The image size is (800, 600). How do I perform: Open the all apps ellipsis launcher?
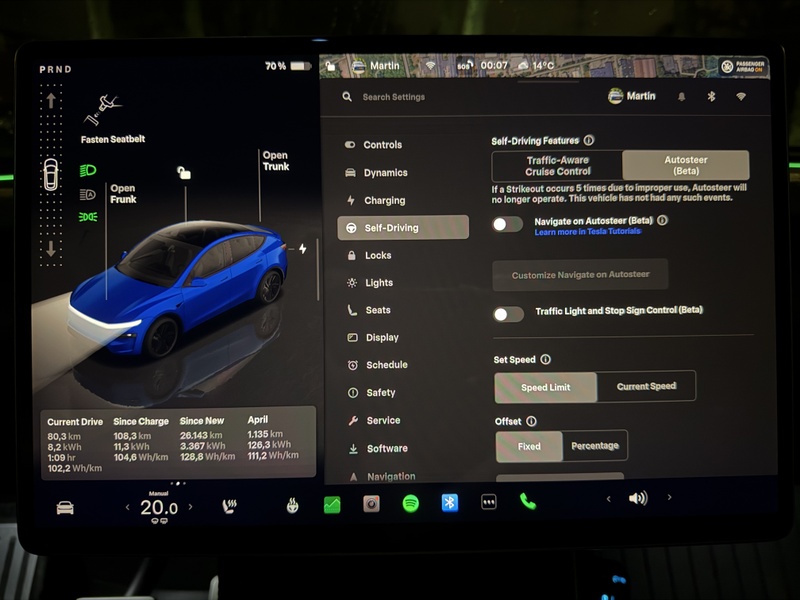point(489,502)
